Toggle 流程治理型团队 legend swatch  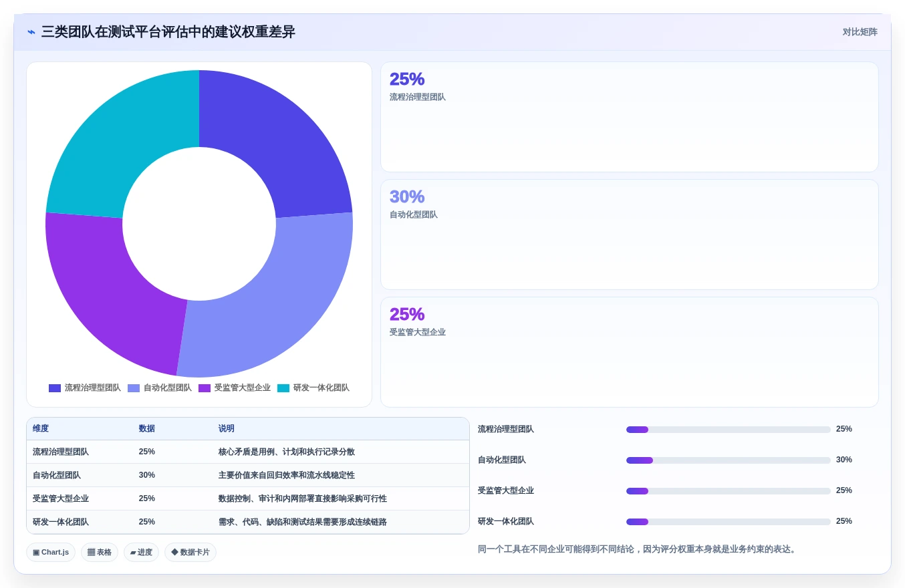tap(55, 388)
